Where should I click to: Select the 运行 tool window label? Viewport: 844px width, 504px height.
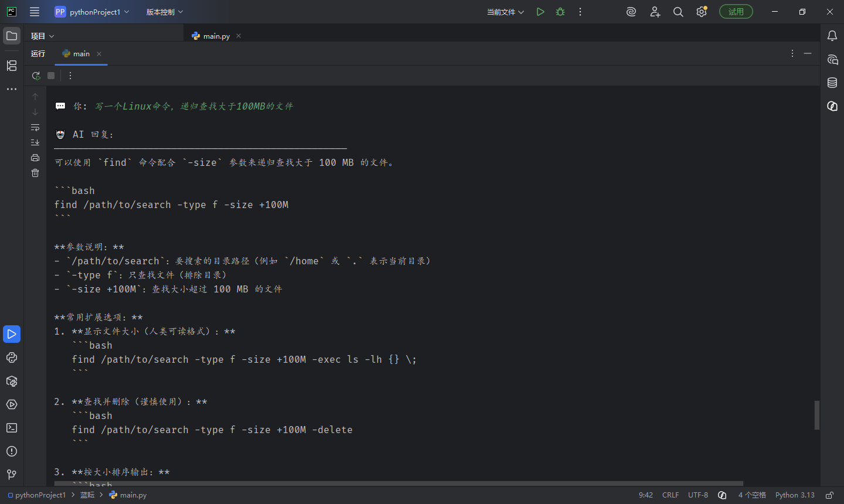coord(38,53)
